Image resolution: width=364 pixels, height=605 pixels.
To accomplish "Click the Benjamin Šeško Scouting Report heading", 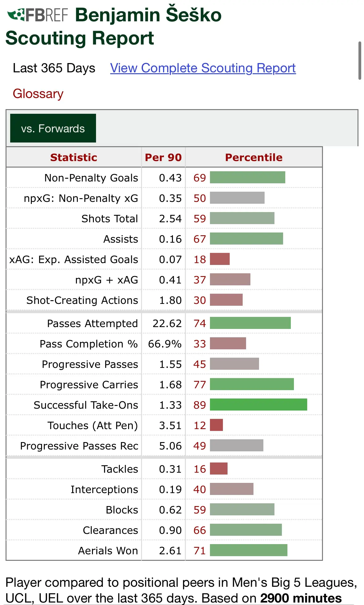I will click(x=114, y=26).
